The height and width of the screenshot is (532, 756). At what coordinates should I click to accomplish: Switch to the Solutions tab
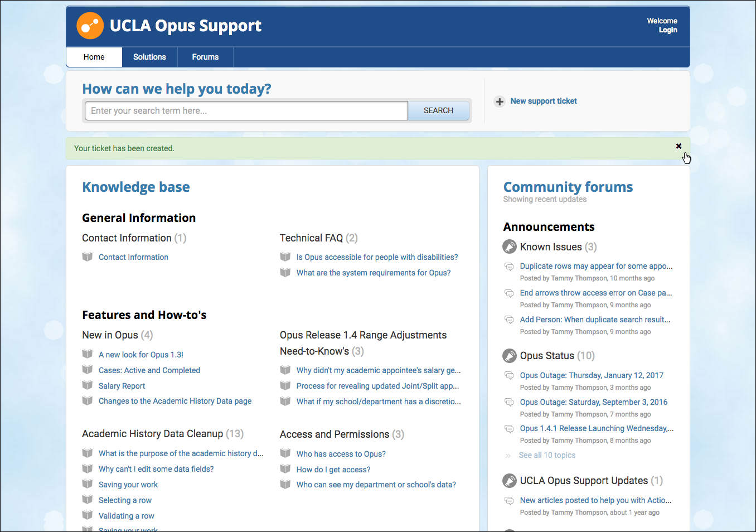[149, 57]
